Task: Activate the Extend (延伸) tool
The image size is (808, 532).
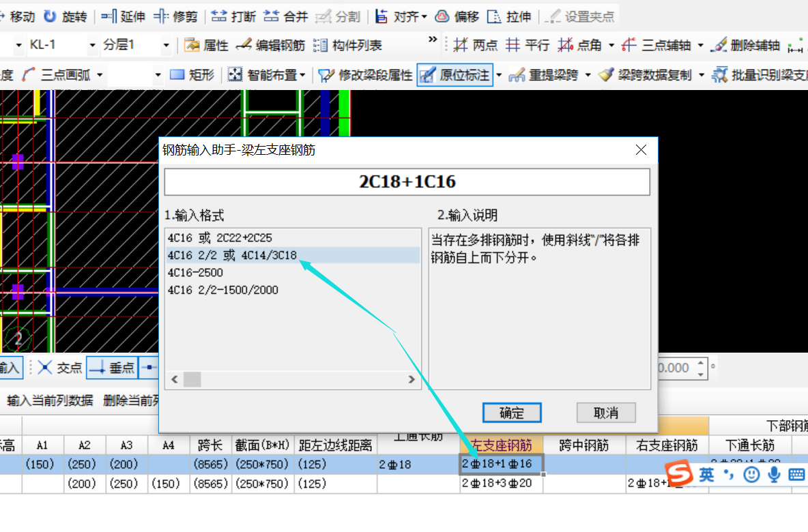Action: point(123,16)
